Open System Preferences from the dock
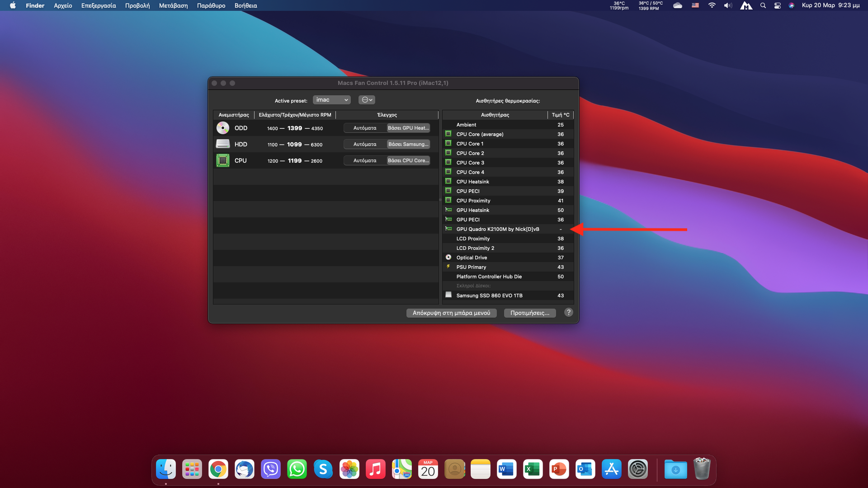This screenshot has width=868, height=488. click(x=637, y=469)
